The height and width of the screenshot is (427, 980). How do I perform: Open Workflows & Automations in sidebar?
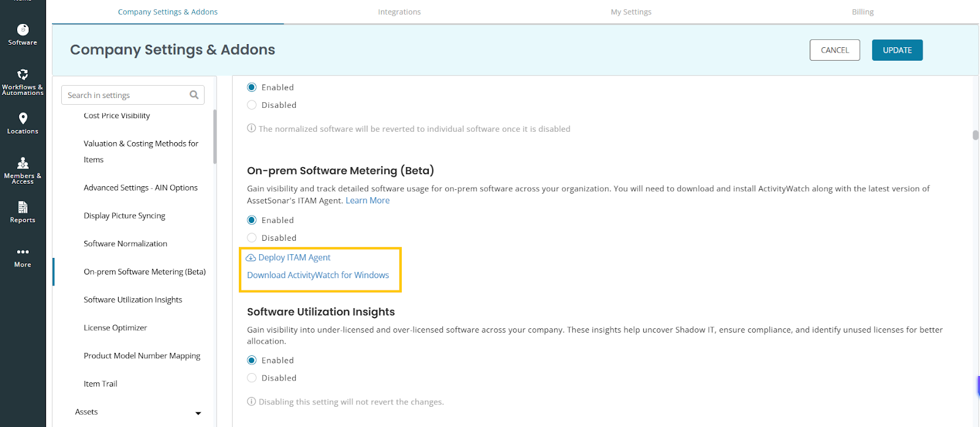coord(23,75)
